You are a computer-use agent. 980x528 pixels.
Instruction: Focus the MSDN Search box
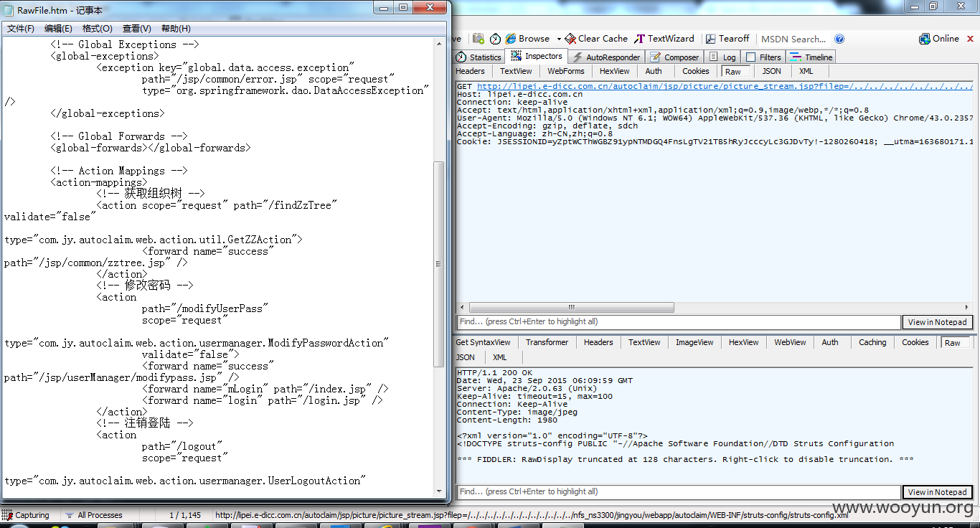pos(793,39)
